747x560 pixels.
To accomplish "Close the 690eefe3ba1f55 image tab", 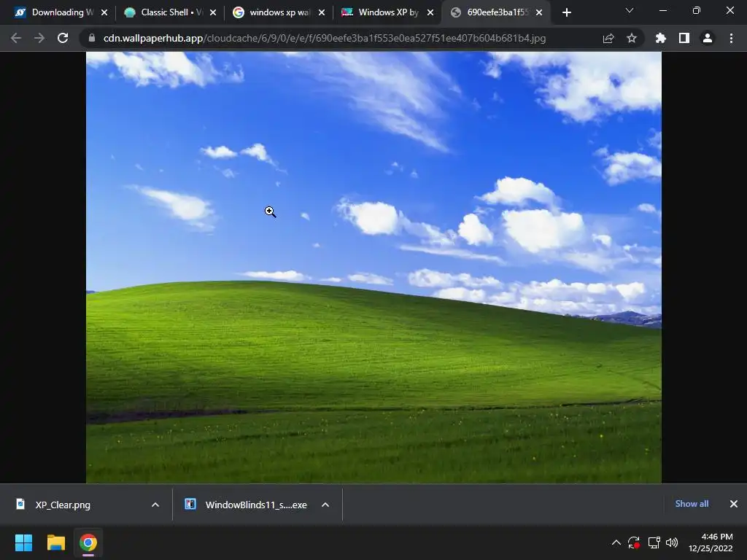I will tap(539, 12).
